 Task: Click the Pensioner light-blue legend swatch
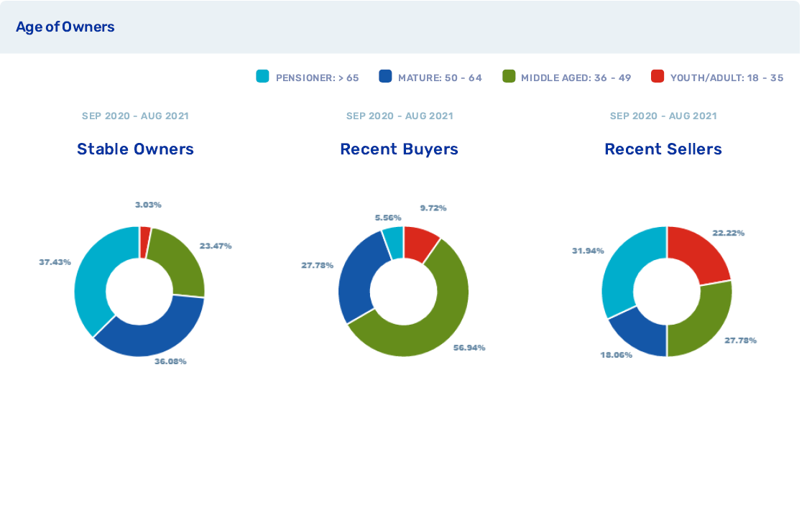(262, 77)
